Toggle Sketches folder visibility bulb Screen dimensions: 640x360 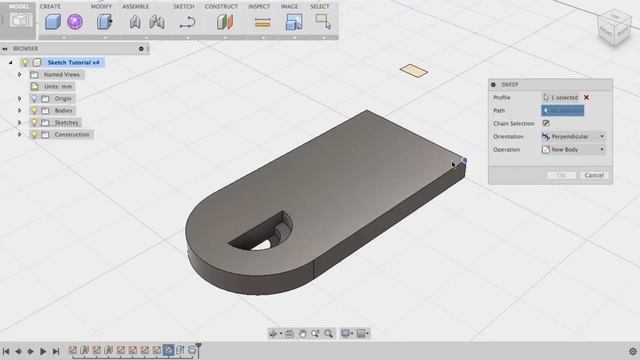tap(34, 122)
